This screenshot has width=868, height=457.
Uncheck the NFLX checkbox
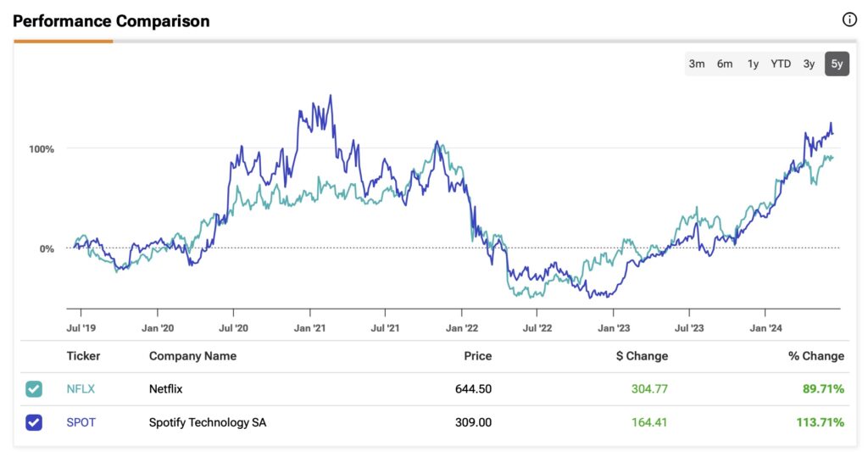click(x=34, y=389)
